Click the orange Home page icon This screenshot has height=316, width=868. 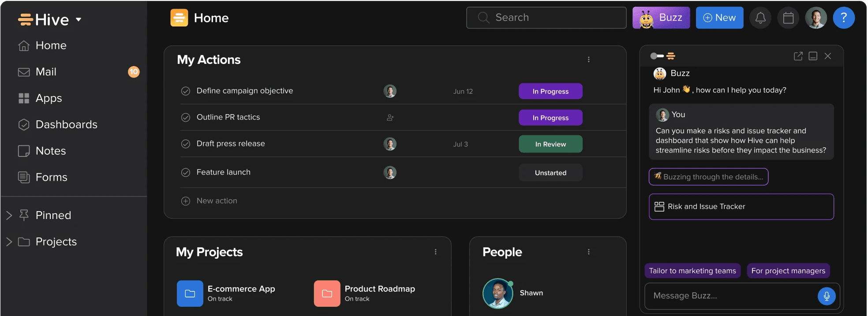coord(179,18)
